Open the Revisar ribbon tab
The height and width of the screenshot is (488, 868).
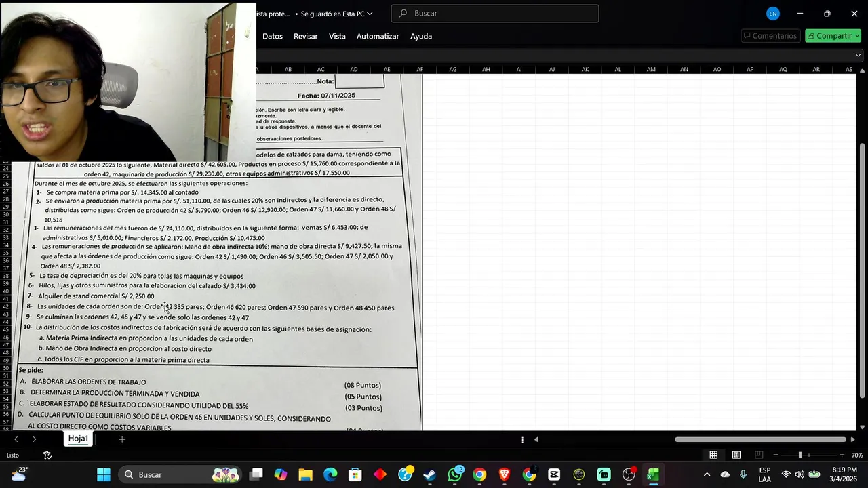pyautogui.click(x=305, y=36)
